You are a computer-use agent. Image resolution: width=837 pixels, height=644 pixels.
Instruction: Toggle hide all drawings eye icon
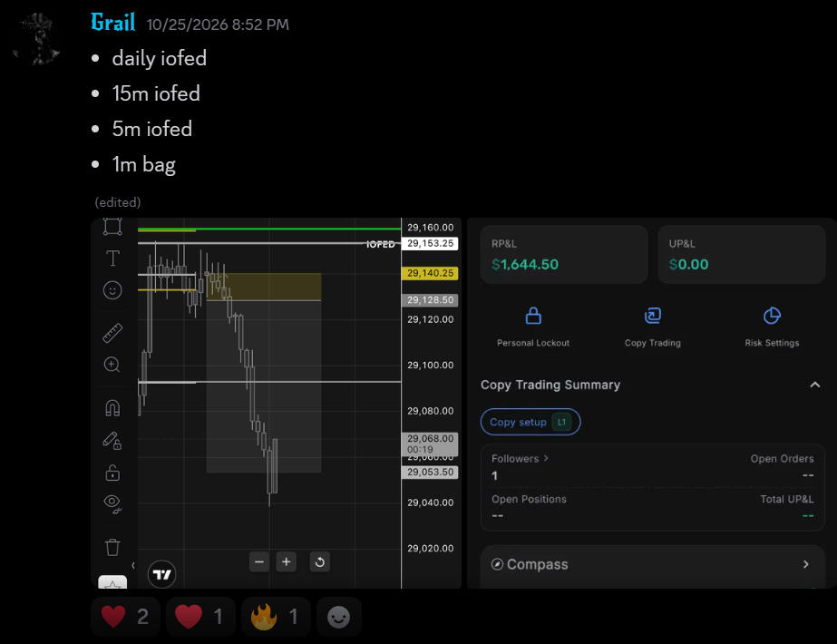click(112, 504)
